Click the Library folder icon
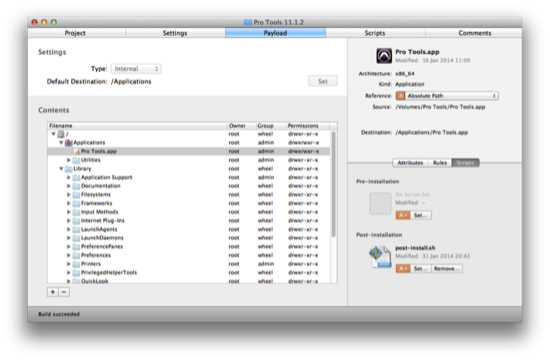Screen dimensions: 550x361 (x=69, y=169)
